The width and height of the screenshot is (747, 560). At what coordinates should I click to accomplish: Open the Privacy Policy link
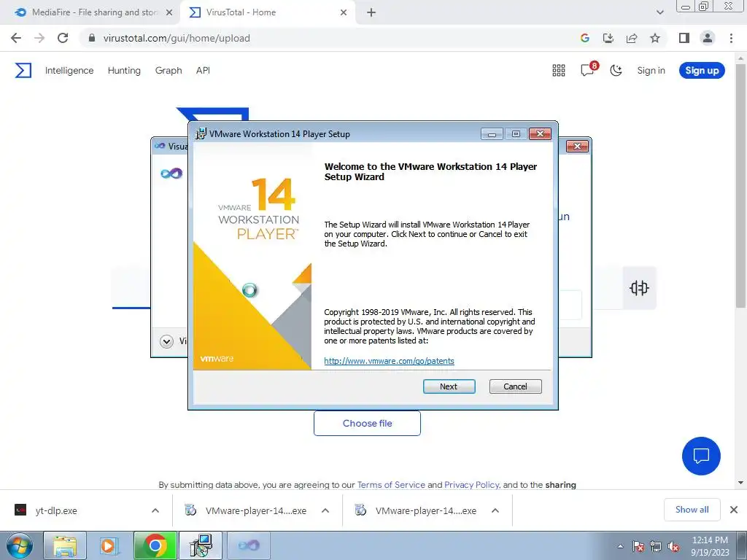click(x=472, y=485)
